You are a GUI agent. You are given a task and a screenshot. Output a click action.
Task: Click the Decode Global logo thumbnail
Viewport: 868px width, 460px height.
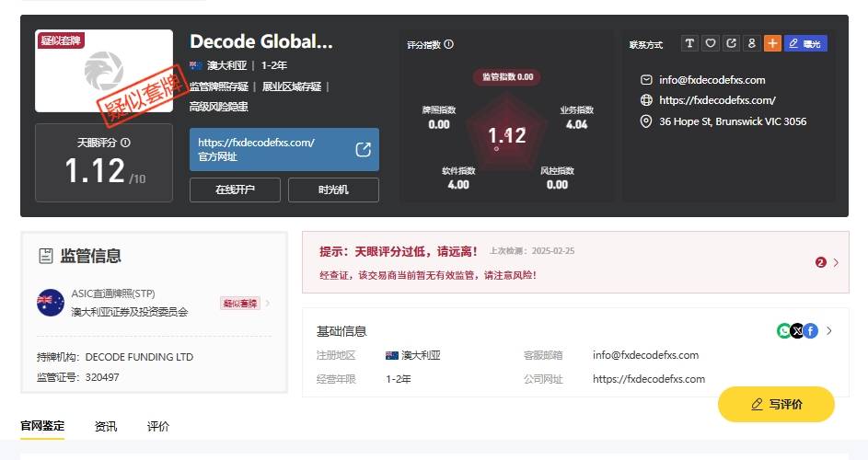pyautogui.click(x=104, y=71)
